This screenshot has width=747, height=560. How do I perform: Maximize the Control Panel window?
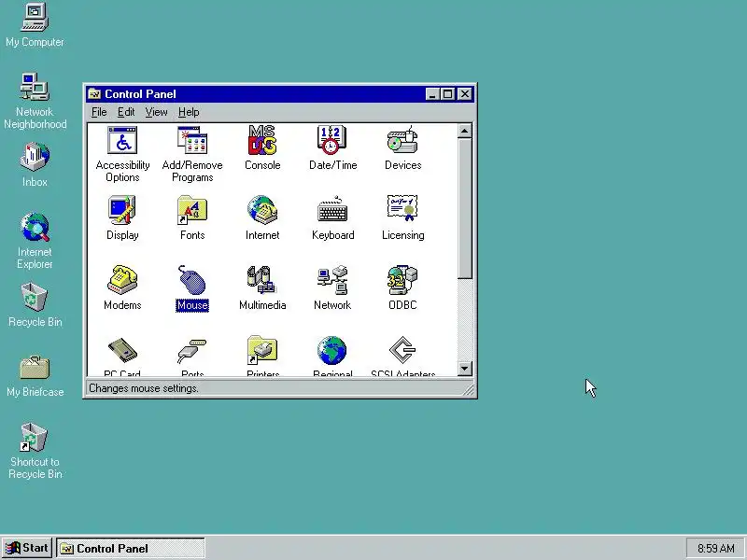(447, 94)
